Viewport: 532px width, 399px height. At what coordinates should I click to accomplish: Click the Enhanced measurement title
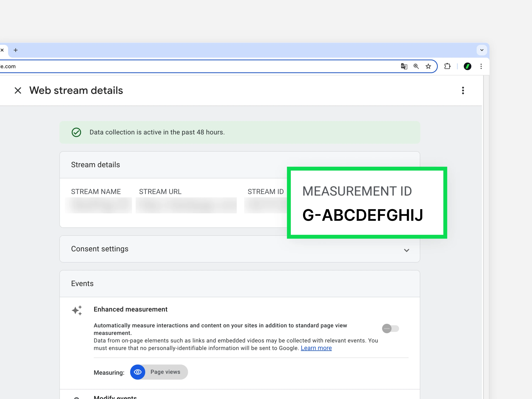[x=131, y=309]
